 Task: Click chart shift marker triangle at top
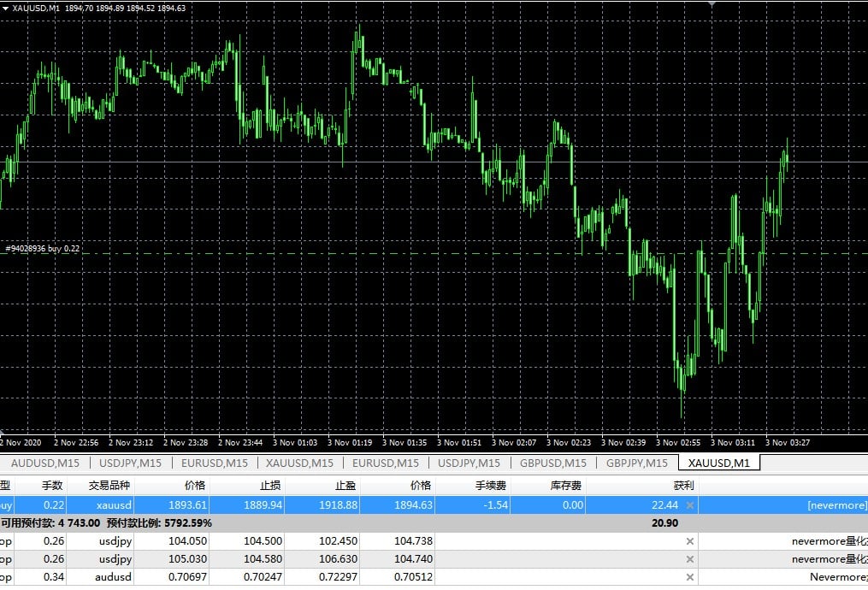click(x=712, y=3)
